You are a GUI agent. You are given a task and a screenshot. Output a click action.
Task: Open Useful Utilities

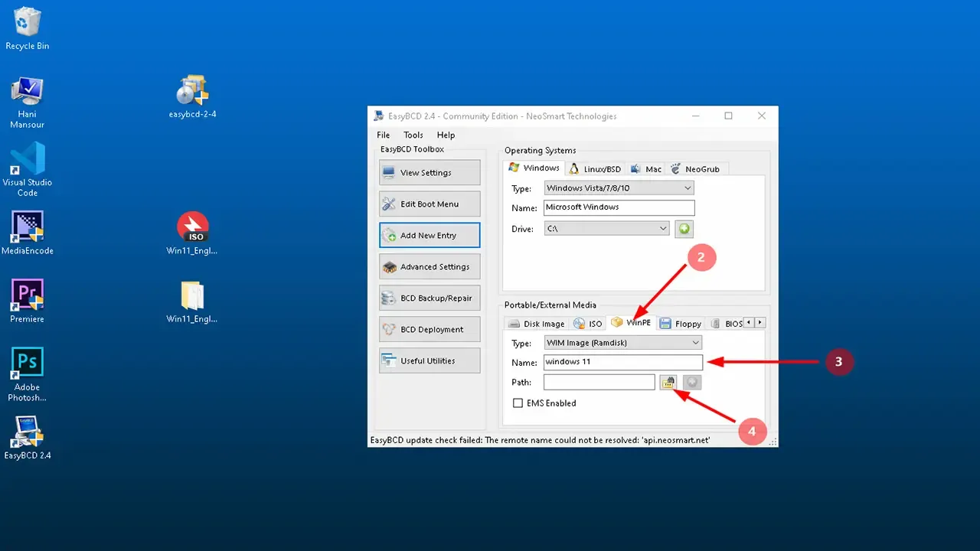coord(430,361)
